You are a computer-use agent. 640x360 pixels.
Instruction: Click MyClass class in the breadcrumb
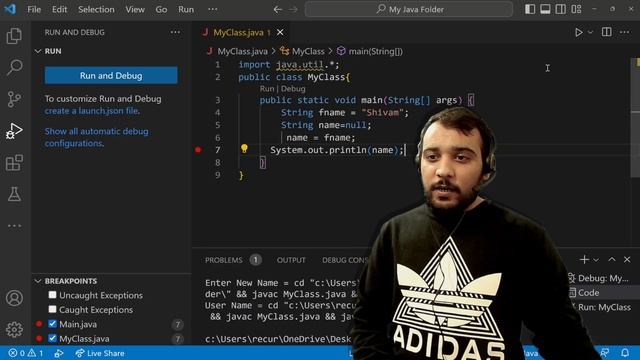click(x=308, y=51)
